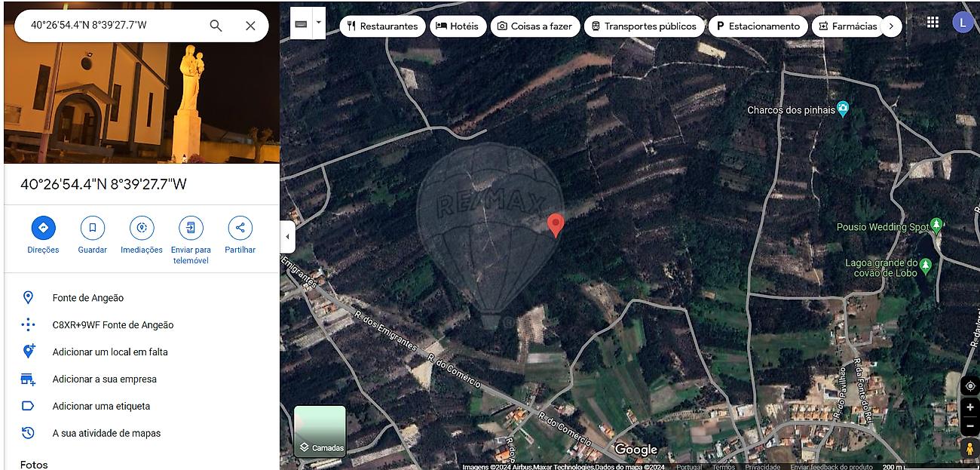The image size is (980, 470).
Task: Share the location with the Partilhar icon
Action: pos(240,227)
